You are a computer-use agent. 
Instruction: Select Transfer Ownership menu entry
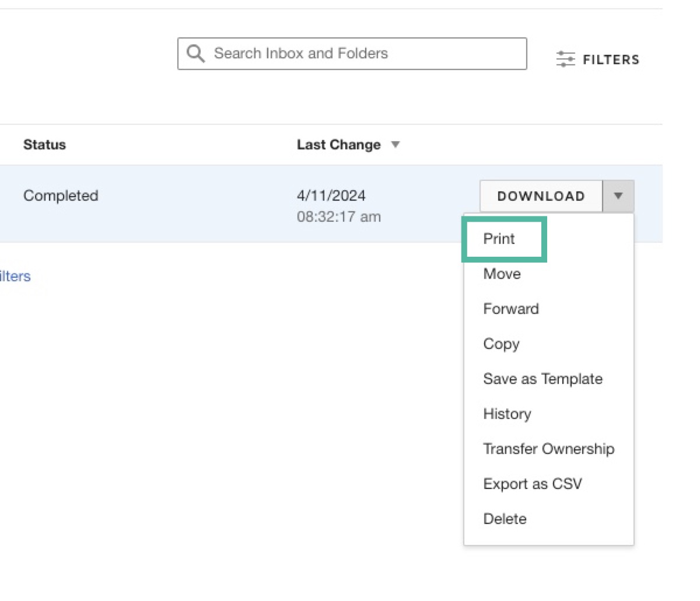point(548,449)
